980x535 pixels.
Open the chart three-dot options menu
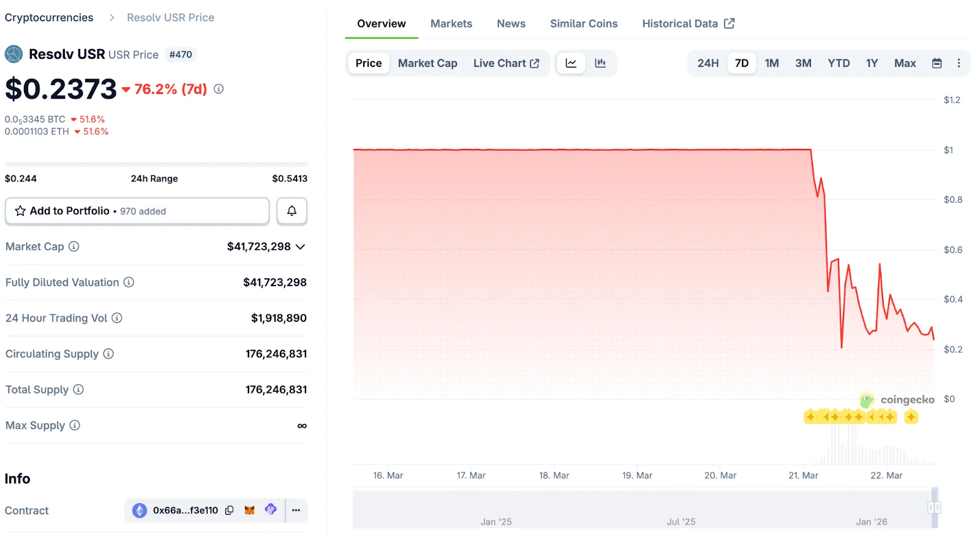tap(959, 63)
